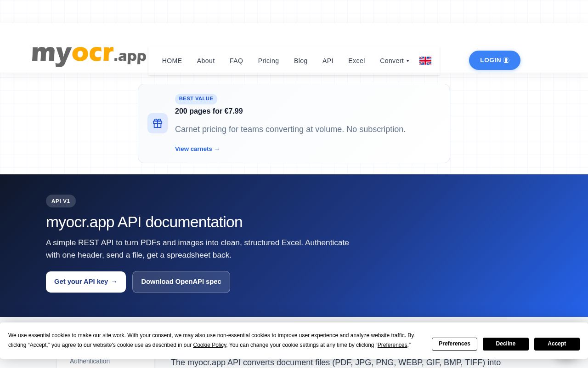Screen dimensions: 588x368
Task: Open cookie Preferences button
Action: point(454,344)
